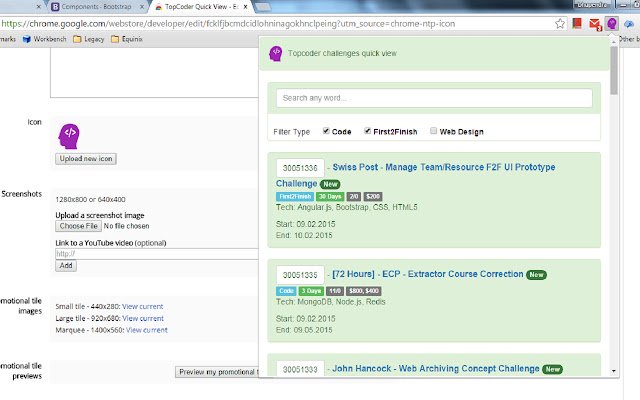The height and width of the screenshot is (400, 640).
Task: Click Tech: Angular.js, Bootstrap, CSS, HTML5 text
Action: tap(347, 207)
